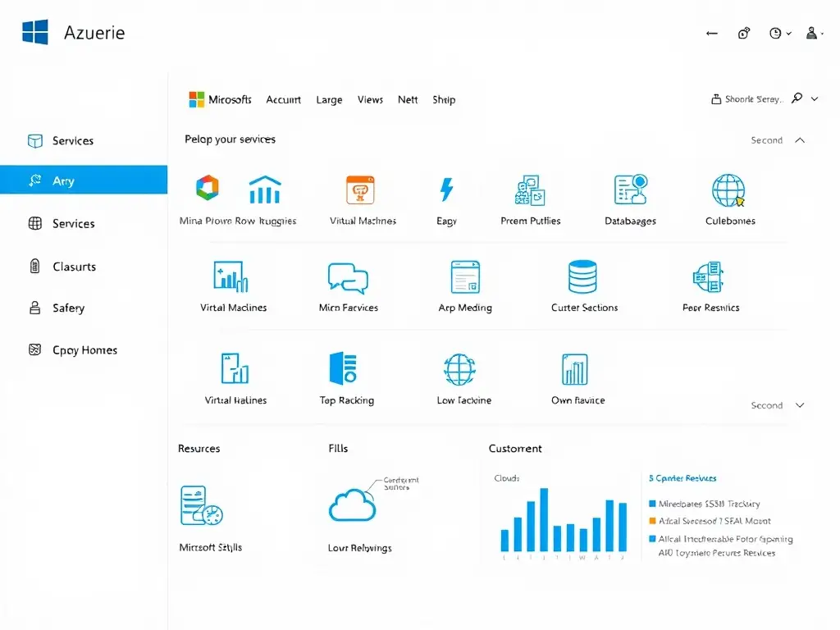
Task: Click the orange legend color square
Action: tap(654, 521)
